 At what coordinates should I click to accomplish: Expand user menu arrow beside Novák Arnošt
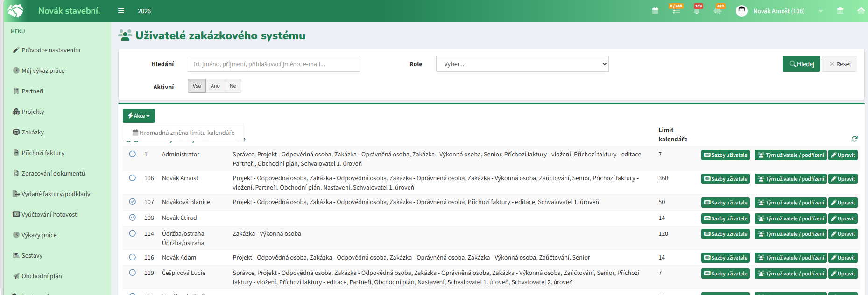point(820,11)
